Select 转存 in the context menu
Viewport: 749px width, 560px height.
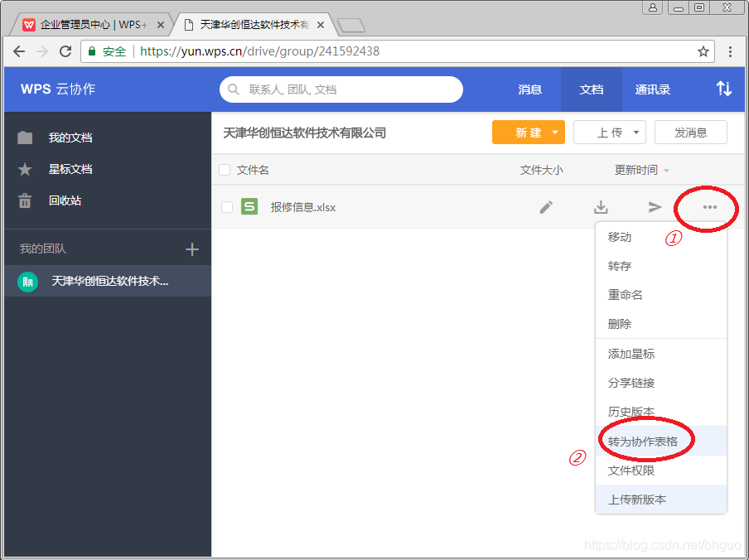point(661,266)
